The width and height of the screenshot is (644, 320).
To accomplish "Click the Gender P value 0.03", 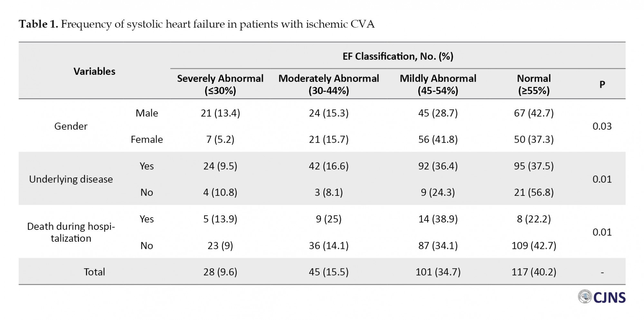I will (x=602, y=126).
